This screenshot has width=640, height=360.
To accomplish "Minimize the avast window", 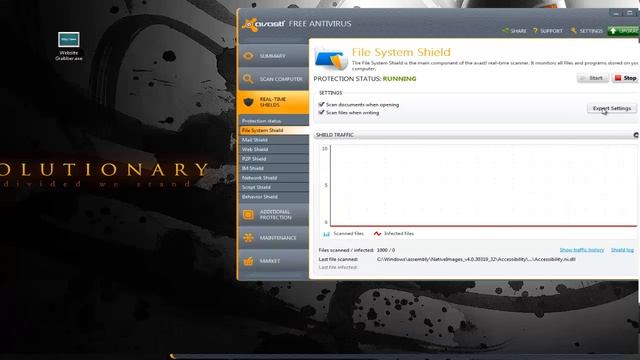I will tap(616, 13).
